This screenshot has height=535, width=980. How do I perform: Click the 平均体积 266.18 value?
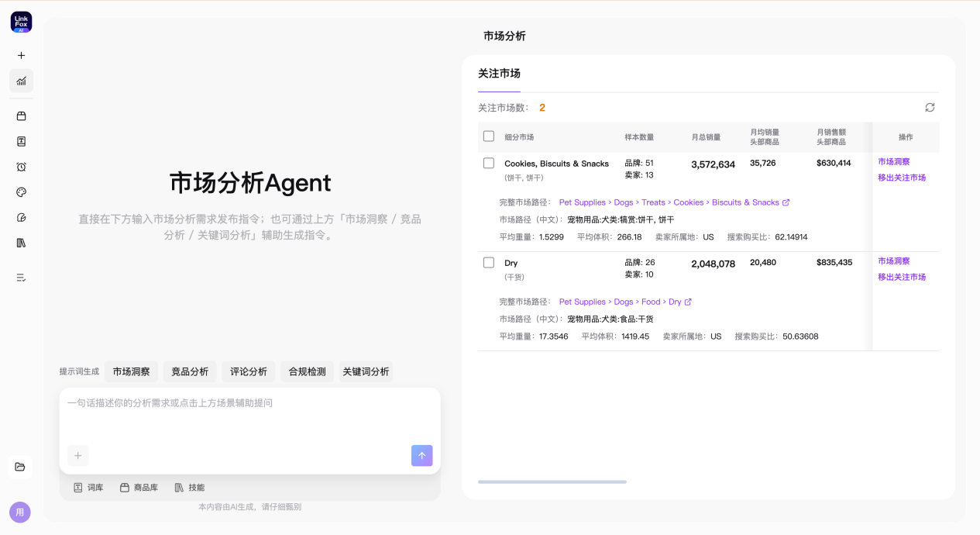coord(629,237)
